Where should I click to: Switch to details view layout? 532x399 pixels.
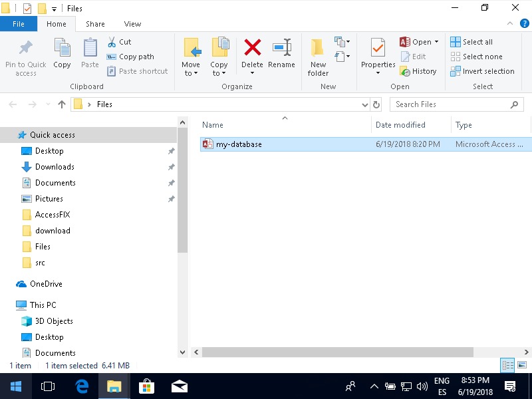[508, 365]
